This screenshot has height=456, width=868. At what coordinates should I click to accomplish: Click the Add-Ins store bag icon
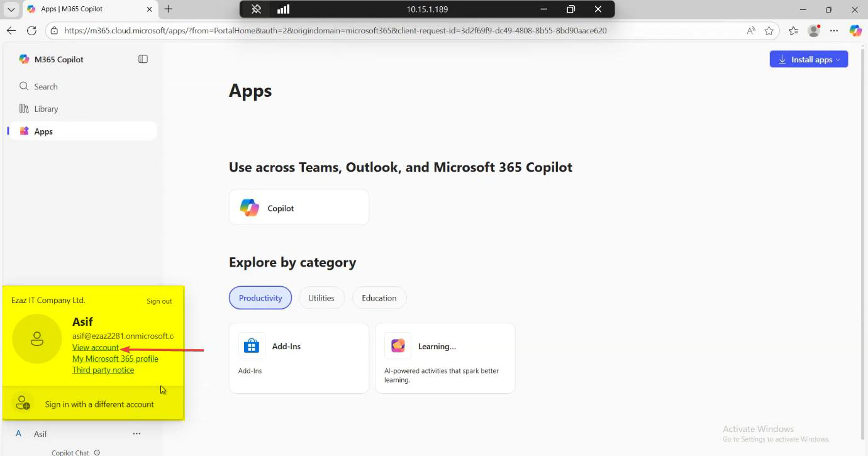pyautogui.click(x=252, y=346)
